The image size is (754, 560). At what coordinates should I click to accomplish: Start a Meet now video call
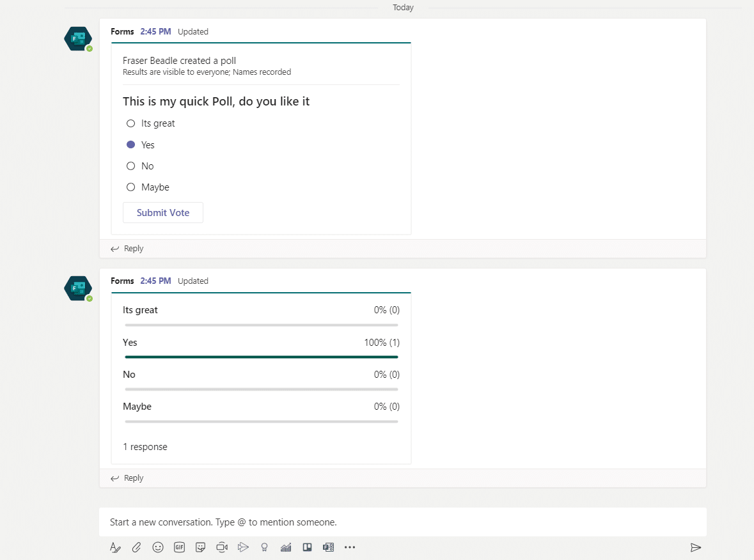pos(222,547)
